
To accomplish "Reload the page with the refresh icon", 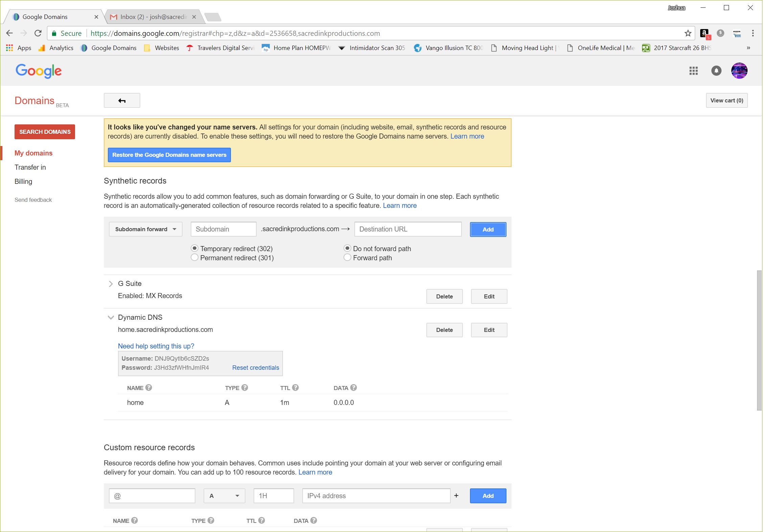I will [x=38, y=33].
